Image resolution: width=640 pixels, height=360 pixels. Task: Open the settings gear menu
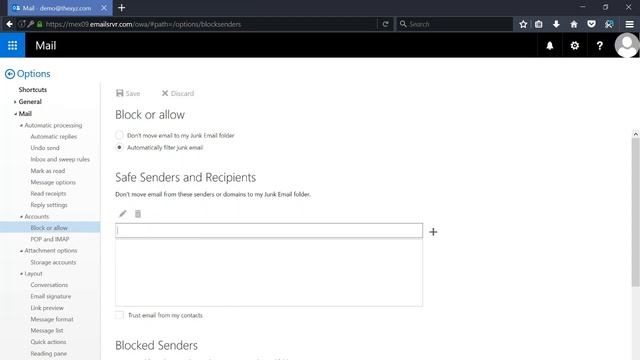[575, 46]
